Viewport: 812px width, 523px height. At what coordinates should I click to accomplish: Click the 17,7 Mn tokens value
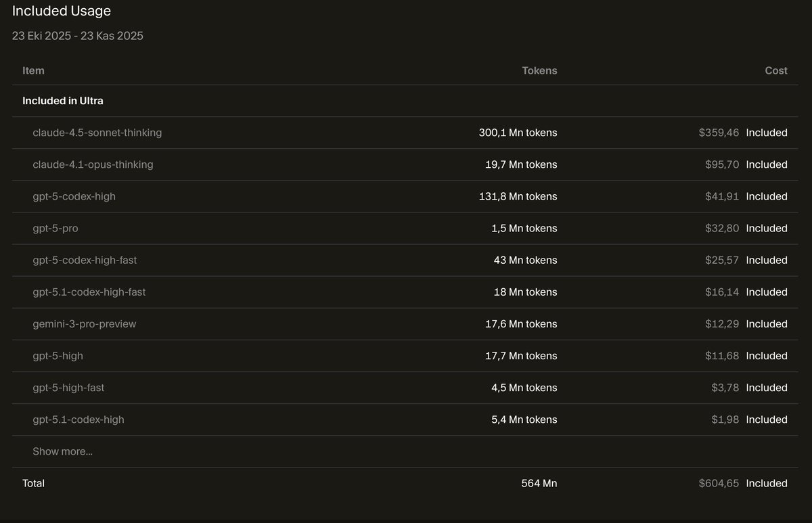521,355
